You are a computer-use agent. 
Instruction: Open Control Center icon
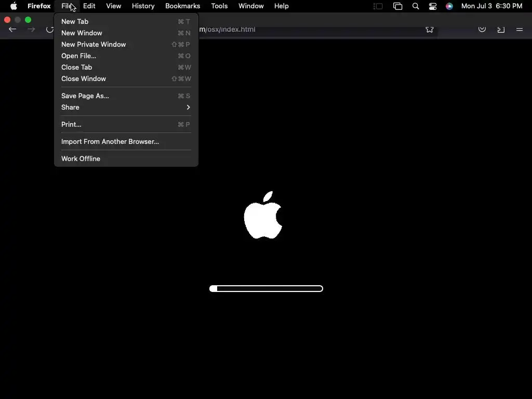coord(433,6)
